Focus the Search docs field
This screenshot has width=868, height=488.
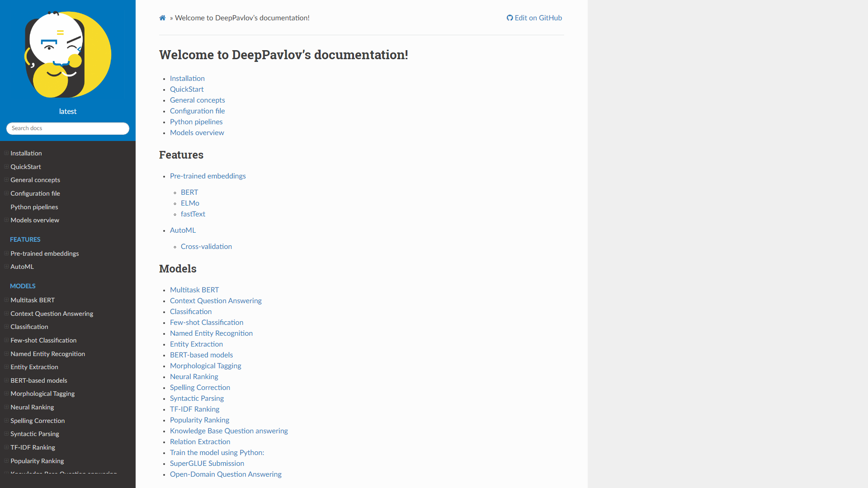pyautogui.click(x=68, y=128)
